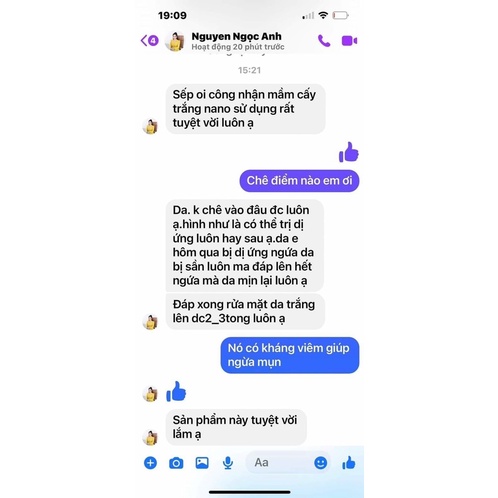
Task: Open the camera from message bar
Action: 176,463
